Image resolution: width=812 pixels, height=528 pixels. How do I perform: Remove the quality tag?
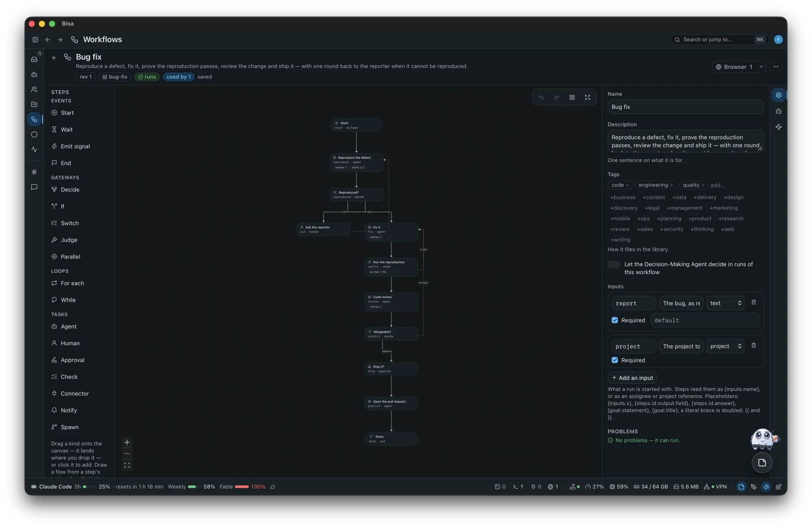tap(703, 185)
